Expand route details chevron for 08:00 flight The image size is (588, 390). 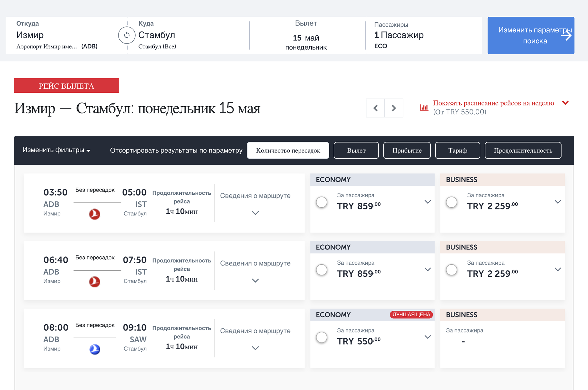coord(255,348)
